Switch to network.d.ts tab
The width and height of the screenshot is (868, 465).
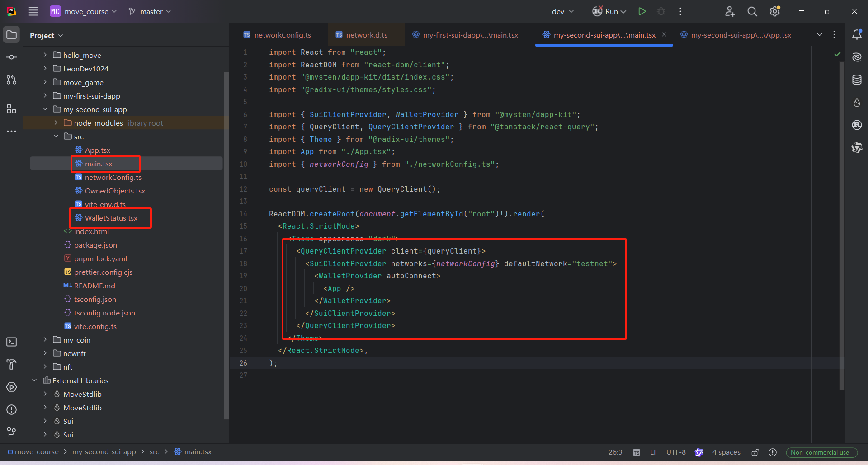click(361, 35)
